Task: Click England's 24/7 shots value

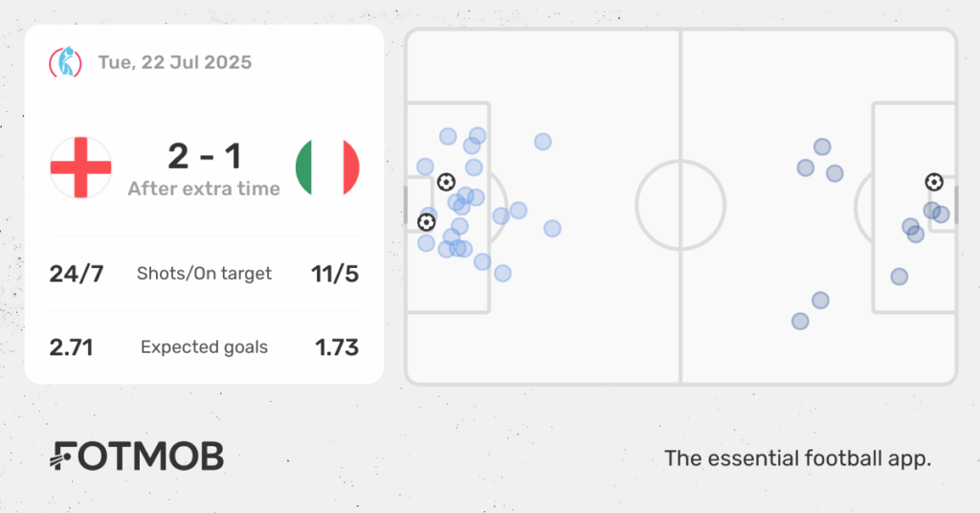Action: [x=77, y=274]
